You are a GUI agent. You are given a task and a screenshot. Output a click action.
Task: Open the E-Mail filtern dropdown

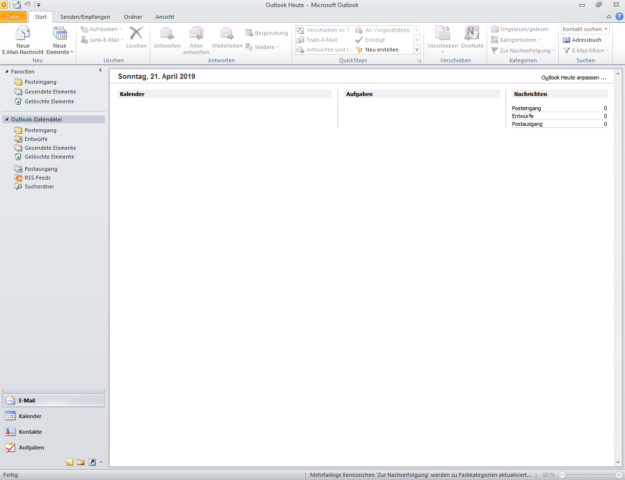click(x=586, y=51)
